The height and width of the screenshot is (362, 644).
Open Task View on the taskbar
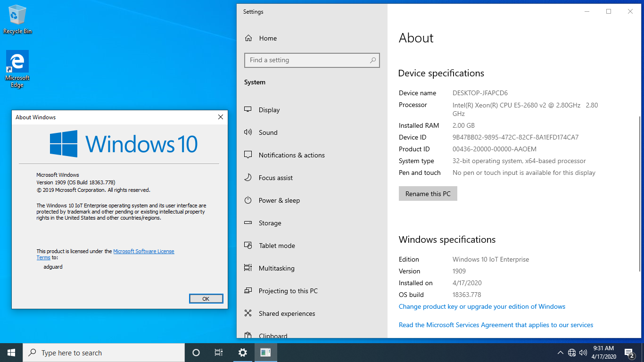click(219, 353)
